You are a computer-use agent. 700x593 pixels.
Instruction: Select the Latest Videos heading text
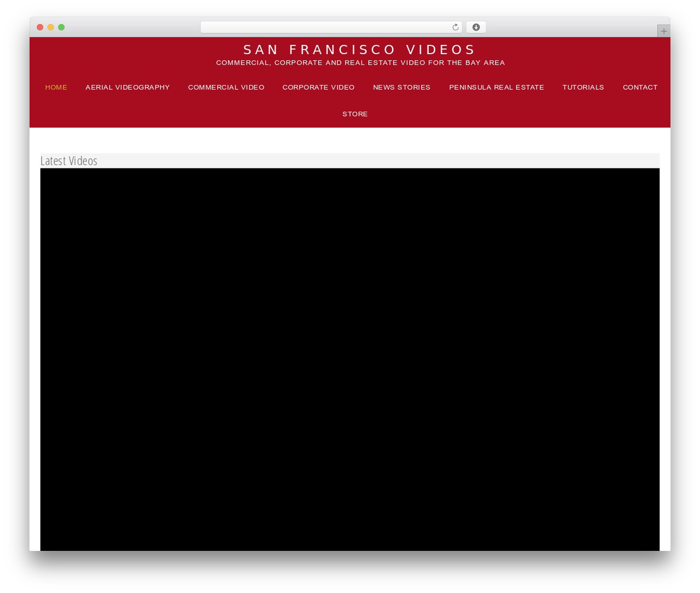(x=69, y=161)
